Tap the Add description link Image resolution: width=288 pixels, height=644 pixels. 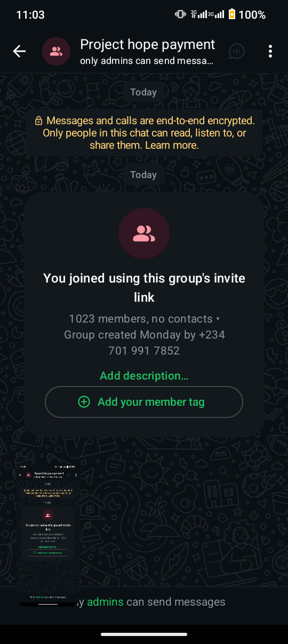coord(144,376)
